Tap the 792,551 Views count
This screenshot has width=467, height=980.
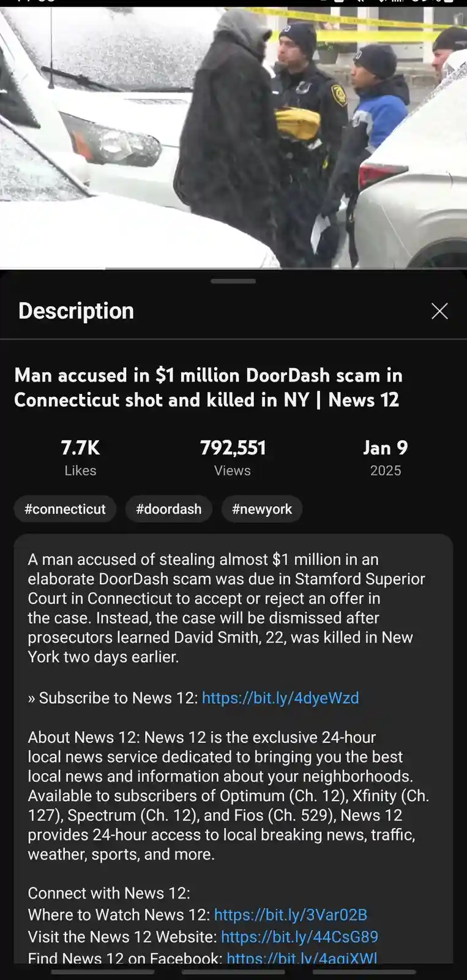pos(233,458)
